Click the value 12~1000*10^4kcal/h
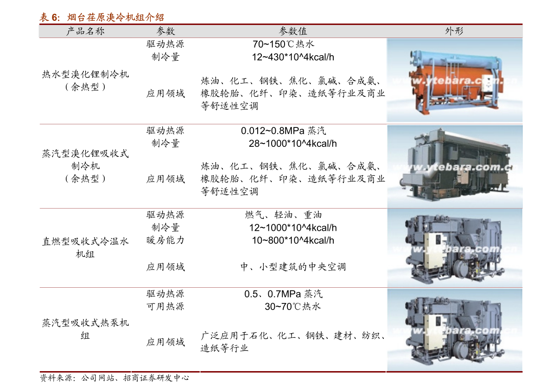Image resolution: width=552 pixels, height=392 pixels. (293, 228)
